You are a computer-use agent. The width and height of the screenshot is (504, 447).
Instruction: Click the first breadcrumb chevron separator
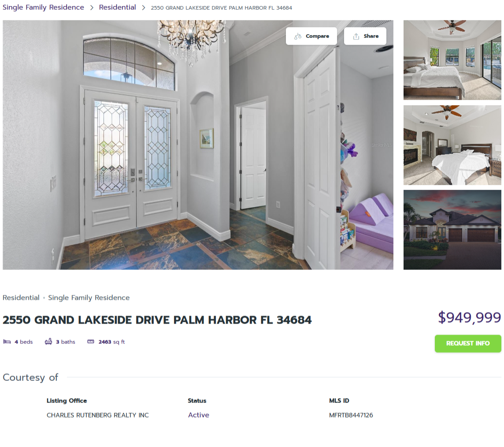(92, 8)
